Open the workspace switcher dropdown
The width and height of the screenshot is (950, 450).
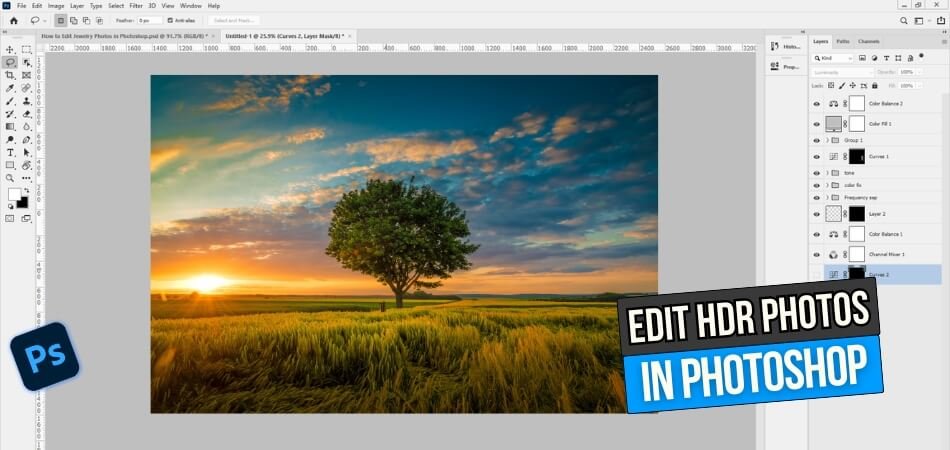921,21
